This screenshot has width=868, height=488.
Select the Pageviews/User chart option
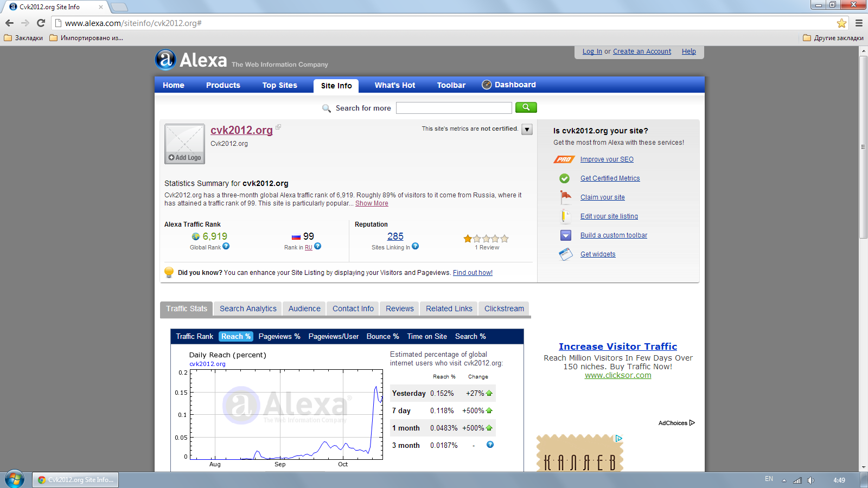click(x=334, y=336)
